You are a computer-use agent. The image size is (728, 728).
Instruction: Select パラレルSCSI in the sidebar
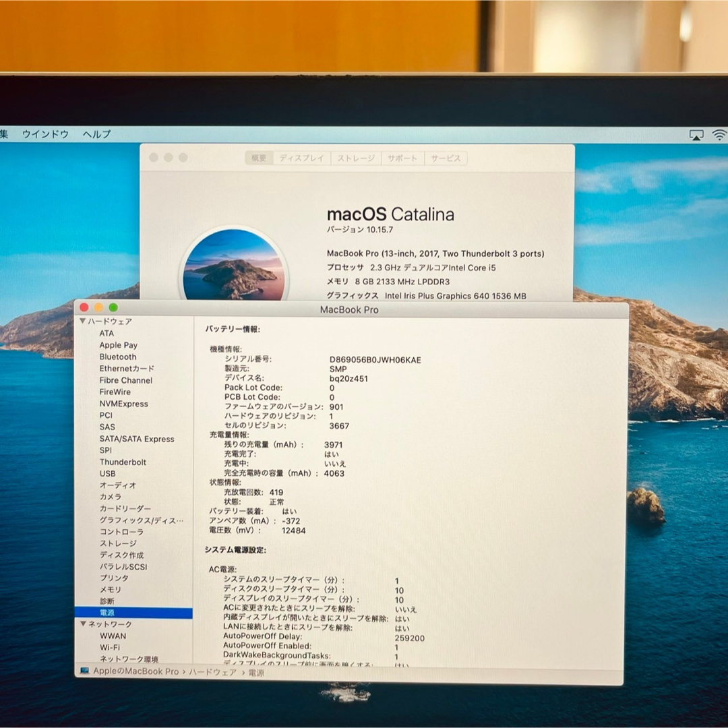(123, 566)
